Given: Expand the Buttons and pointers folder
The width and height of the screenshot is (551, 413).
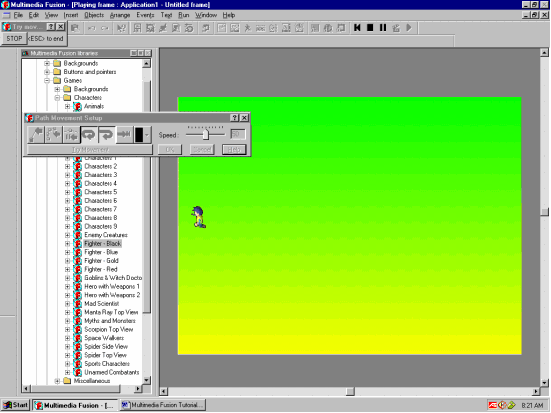Looking at the screenshot, I should (47, 72).
